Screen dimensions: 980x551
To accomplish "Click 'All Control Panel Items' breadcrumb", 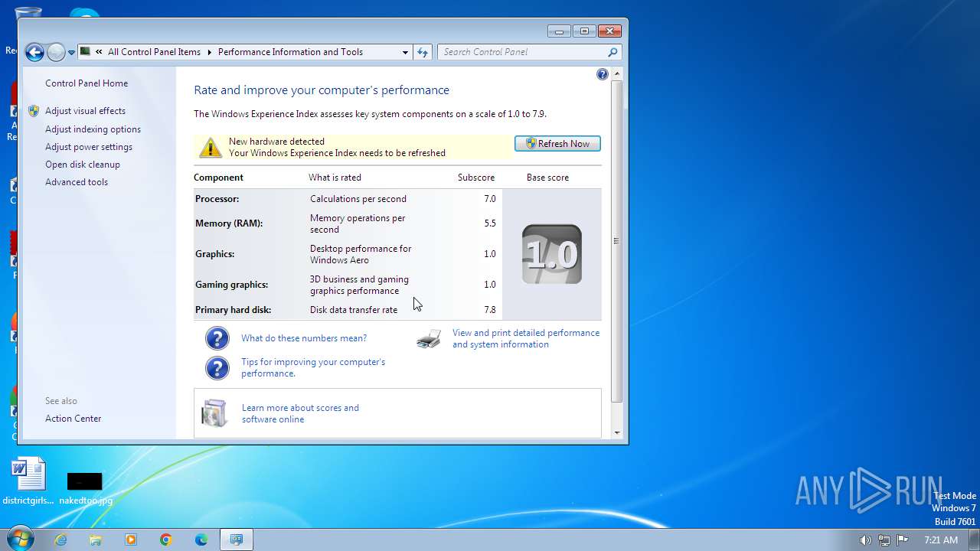I will point(154,52).
